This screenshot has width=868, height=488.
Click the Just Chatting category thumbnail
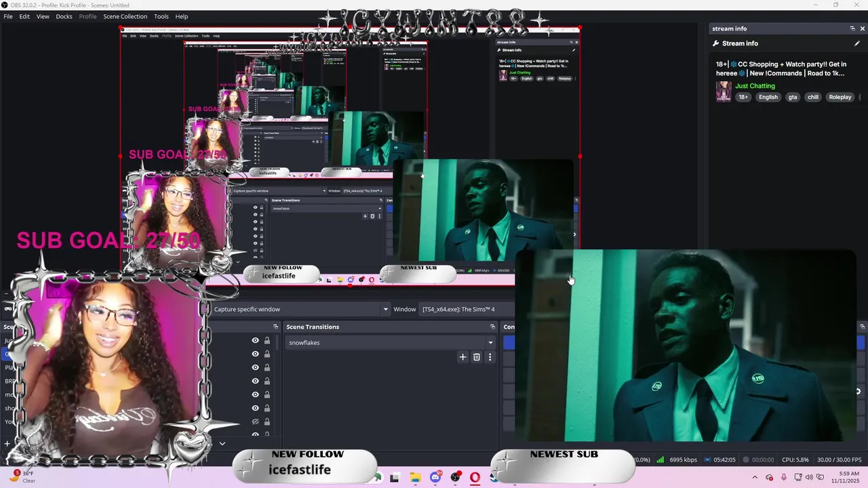[x=724, y=91]
